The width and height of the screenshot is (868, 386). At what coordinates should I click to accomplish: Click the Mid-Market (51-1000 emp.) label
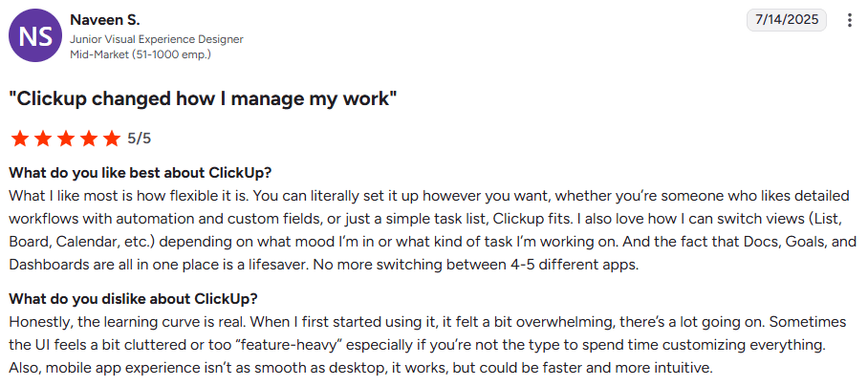tap(141, 54)
